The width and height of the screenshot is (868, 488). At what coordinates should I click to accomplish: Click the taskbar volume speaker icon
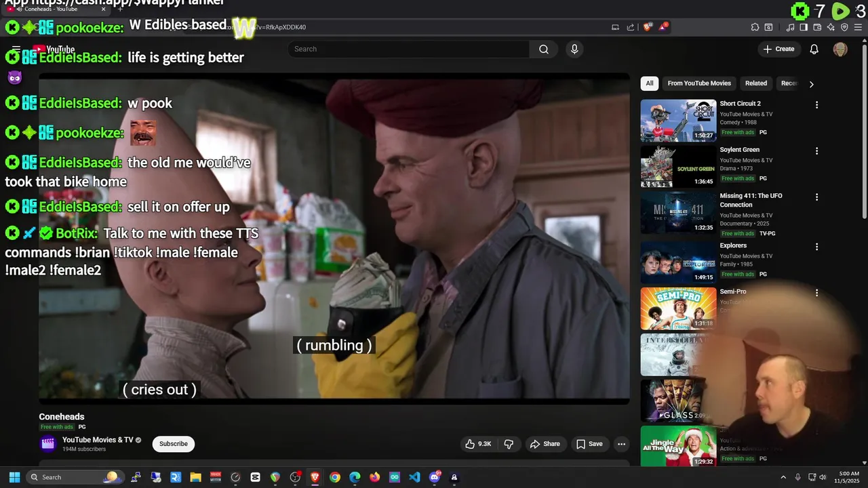(x=822, y=477)
